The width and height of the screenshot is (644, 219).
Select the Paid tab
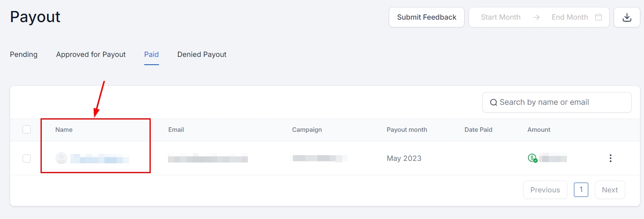click(x=151, y=54)
